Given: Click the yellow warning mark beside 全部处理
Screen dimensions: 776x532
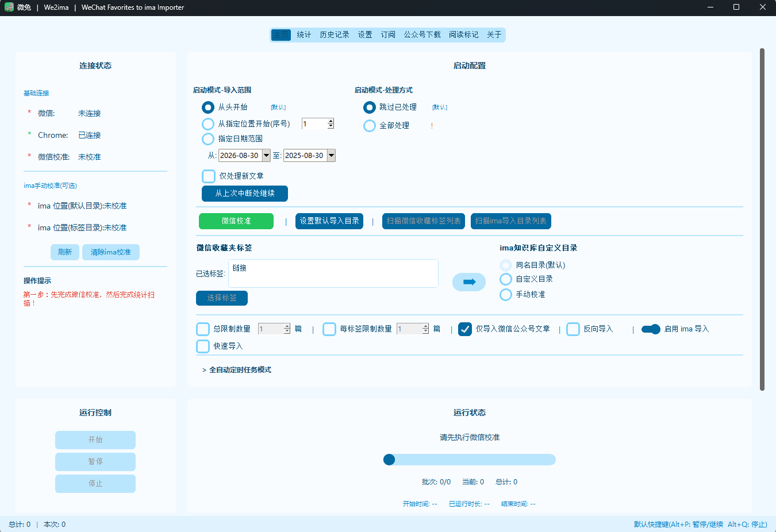Looking at the screenshot, I should click(x=432, y=126).
